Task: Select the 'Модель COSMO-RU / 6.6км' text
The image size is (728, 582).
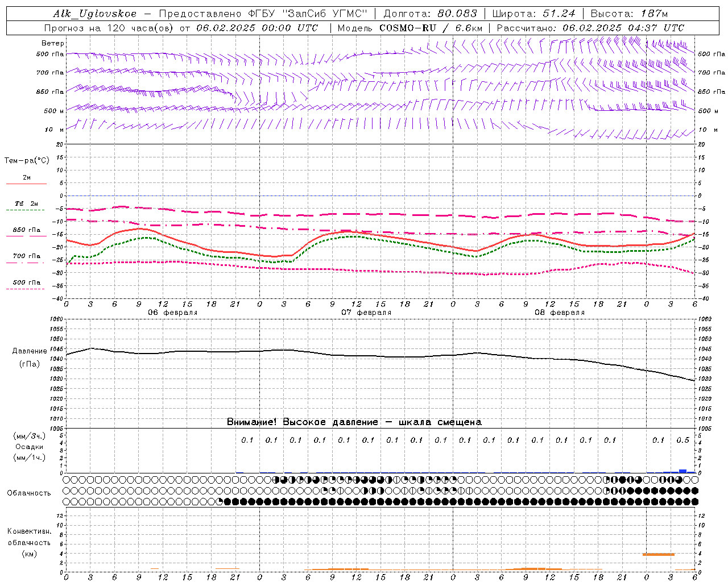Action: (x=410, y=28)
